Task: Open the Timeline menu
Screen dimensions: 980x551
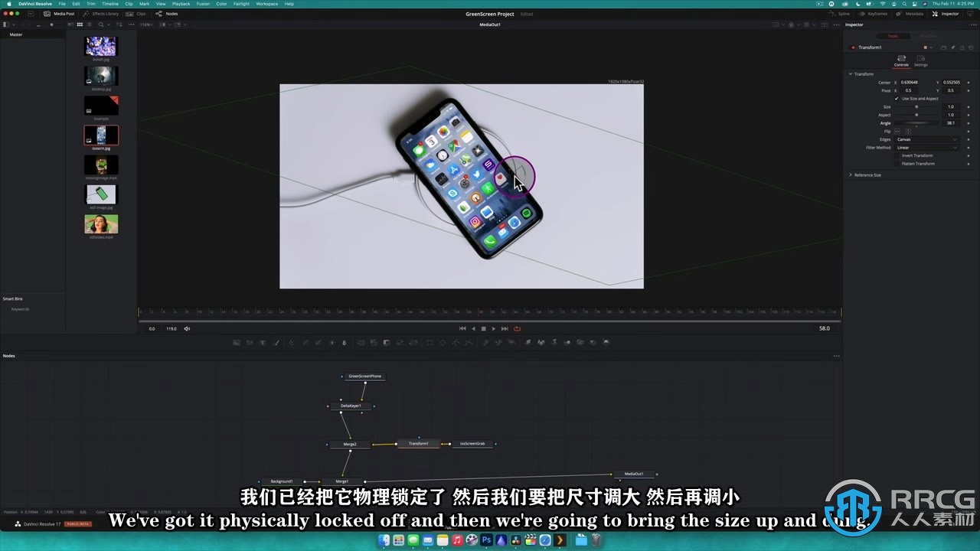Action: pos(110,4)
